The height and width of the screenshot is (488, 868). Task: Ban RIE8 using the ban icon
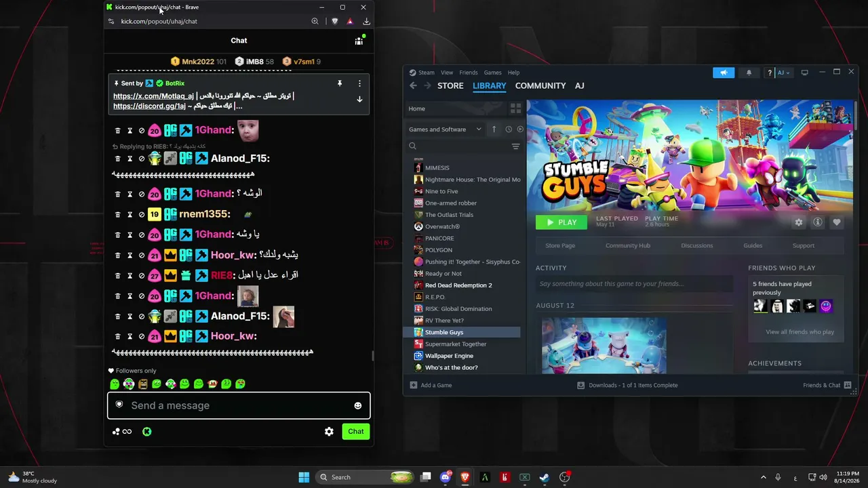[x=142, y=275]
